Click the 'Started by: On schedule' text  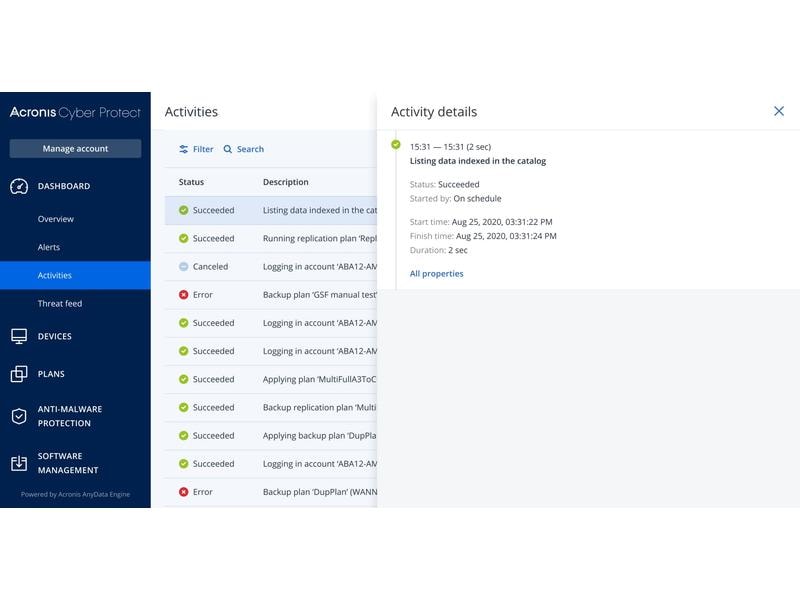click(x=456, y=198)
